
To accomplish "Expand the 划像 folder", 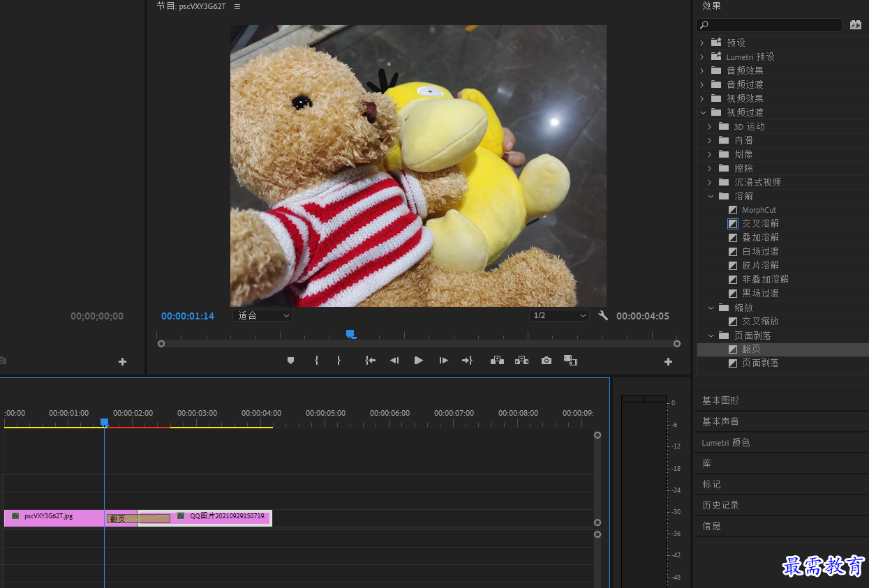I will pos(710,154).
